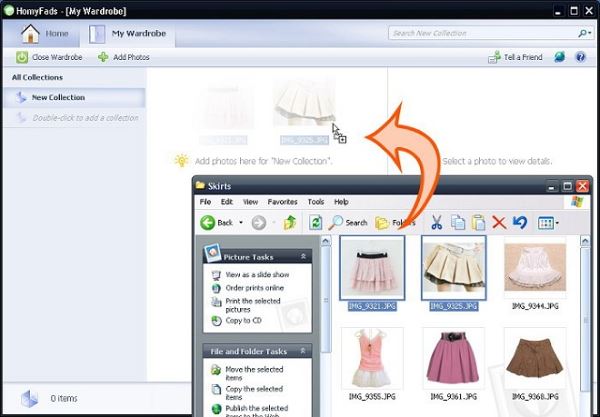The width and height of the screenshot is (600, 417).
Task: Click 'Copy the selected items' link
Action: pyautogui.click(x=254, y=393)
